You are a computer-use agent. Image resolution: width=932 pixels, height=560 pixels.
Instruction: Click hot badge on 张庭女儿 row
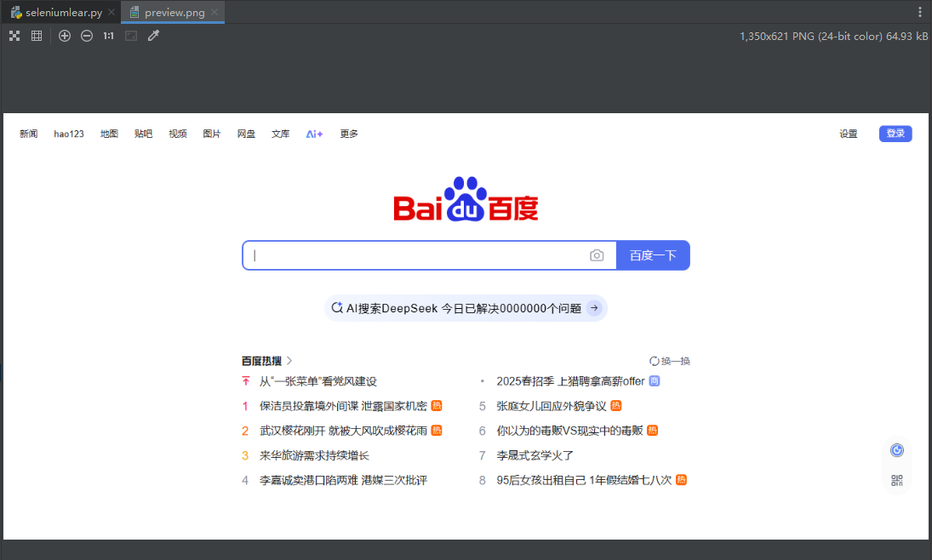(615, 405)
